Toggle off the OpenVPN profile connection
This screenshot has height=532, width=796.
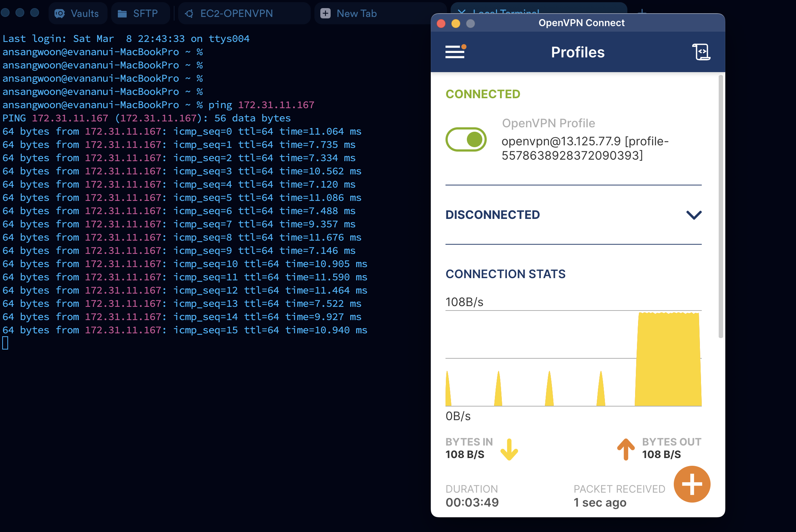(466, 139)
